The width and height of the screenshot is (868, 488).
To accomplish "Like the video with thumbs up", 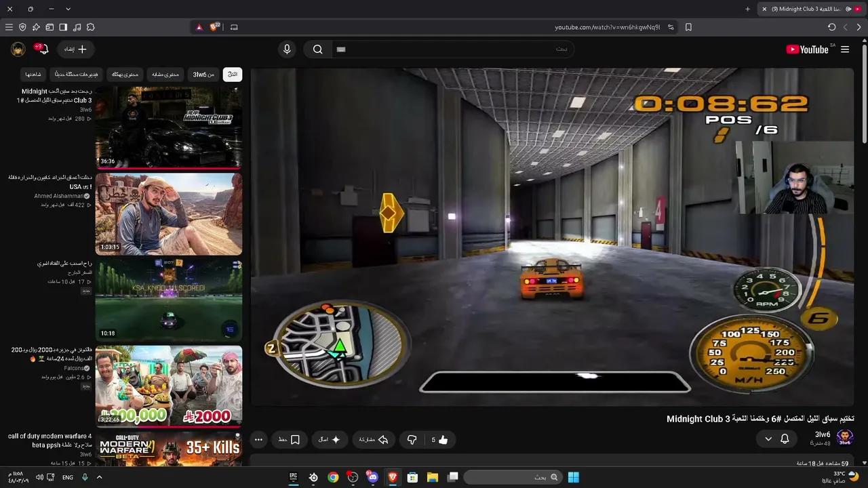I will pos(440,440).
